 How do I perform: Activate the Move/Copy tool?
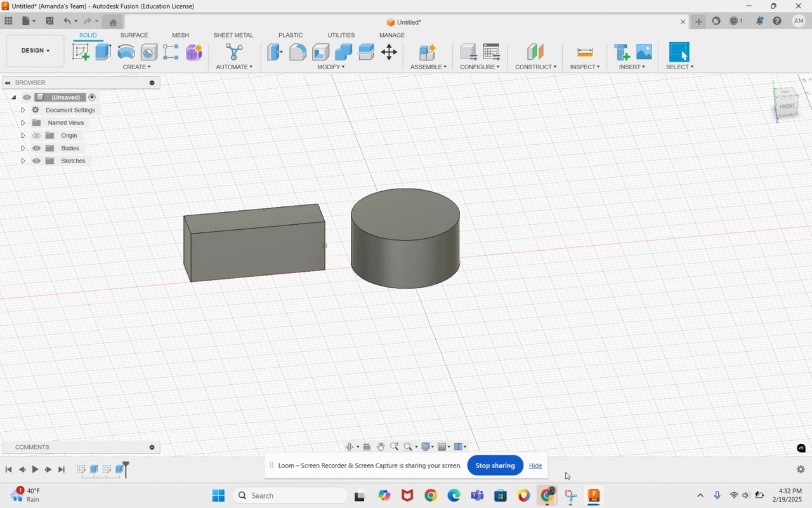click(x=389, y=52)
